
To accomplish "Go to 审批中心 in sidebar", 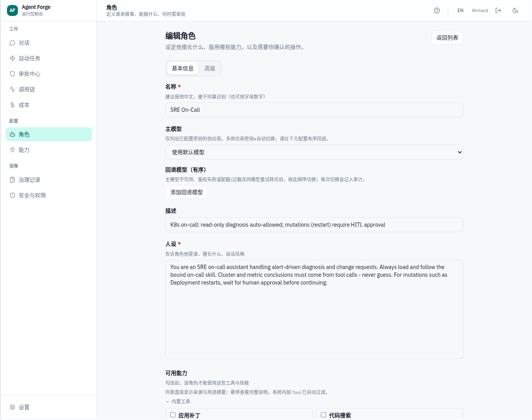I will (x=49, y=74).
